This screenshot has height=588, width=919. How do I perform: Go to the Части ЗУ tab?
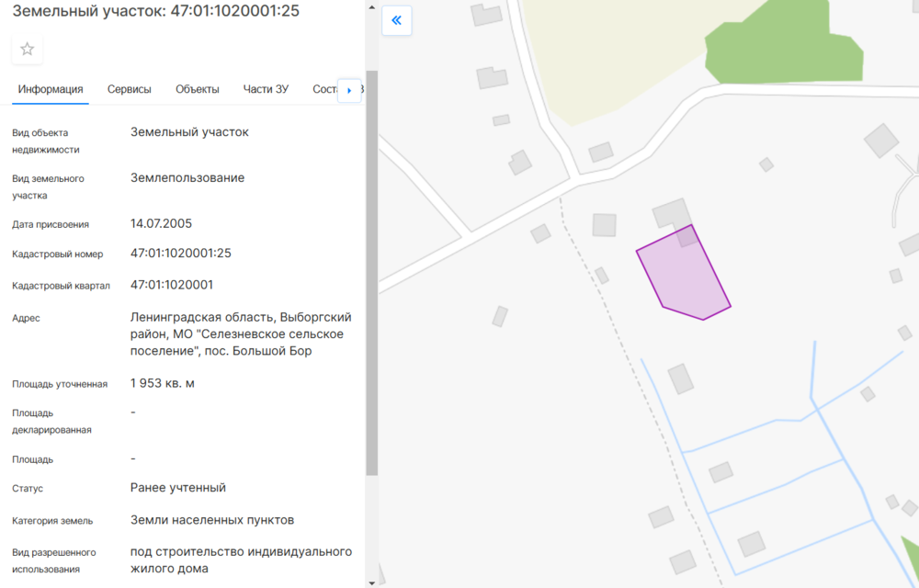pyautogui.click(x=266, y=89)
